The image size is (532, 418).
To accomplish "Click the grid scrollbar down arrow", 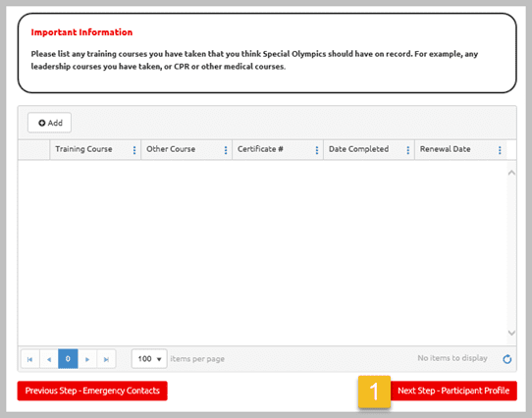I will pyautogui.click(x=511, y=333).
